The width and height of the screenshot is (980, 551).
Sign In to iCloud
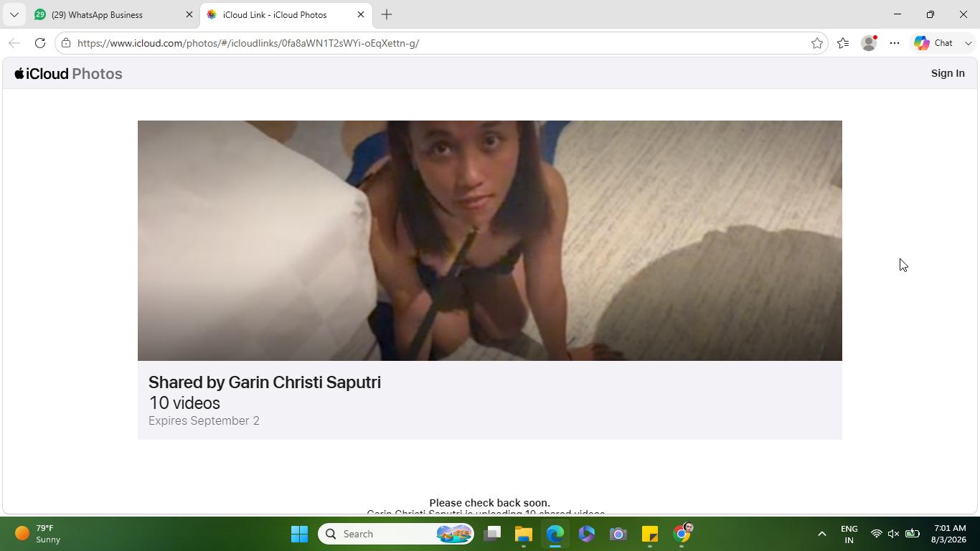click(948, 73)
